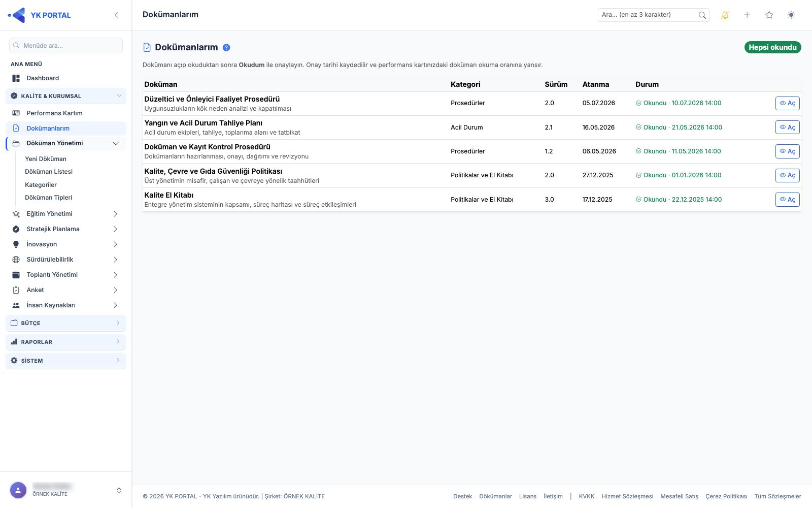Image resolution: width=812 pixels, height=508 pixels.
Task: Open the KVKK footer link
Action: (586, 496)
